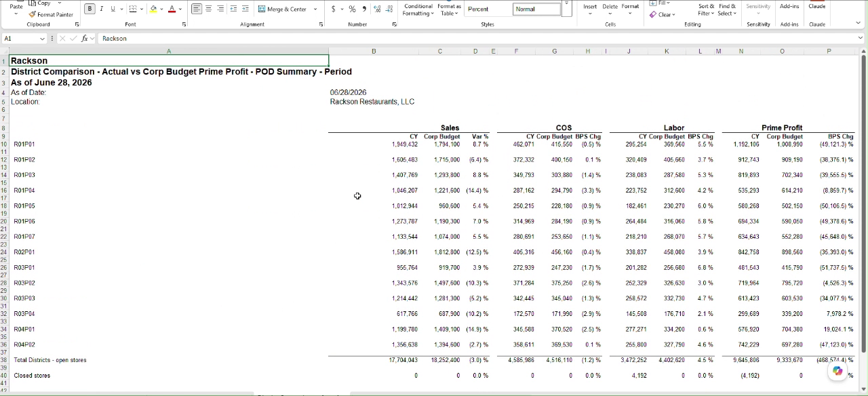Toggle Bold formatting
Image resolution: width=868 pixels, height=396 pixels.
(x=90, y=9)
